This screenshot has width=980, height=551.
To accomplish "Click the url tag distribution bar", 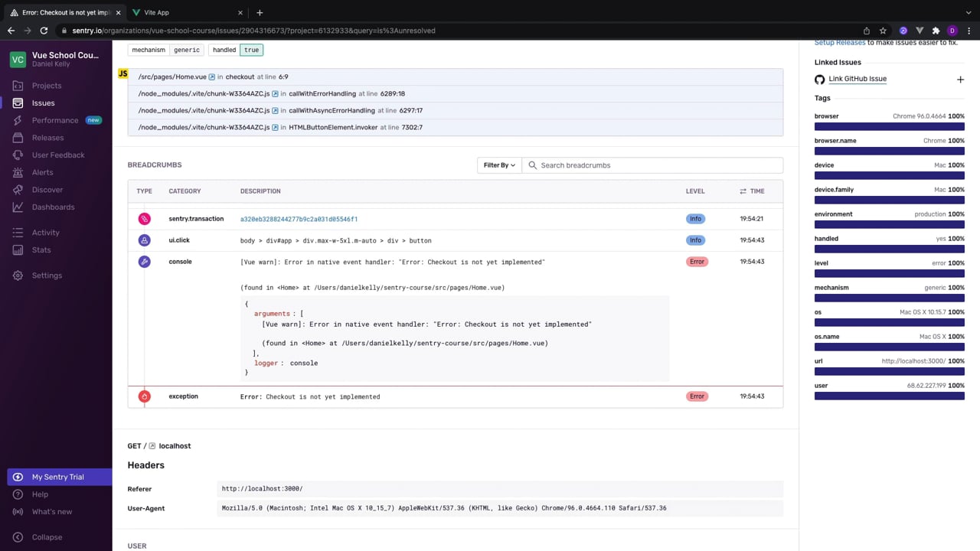I will 890,371.
